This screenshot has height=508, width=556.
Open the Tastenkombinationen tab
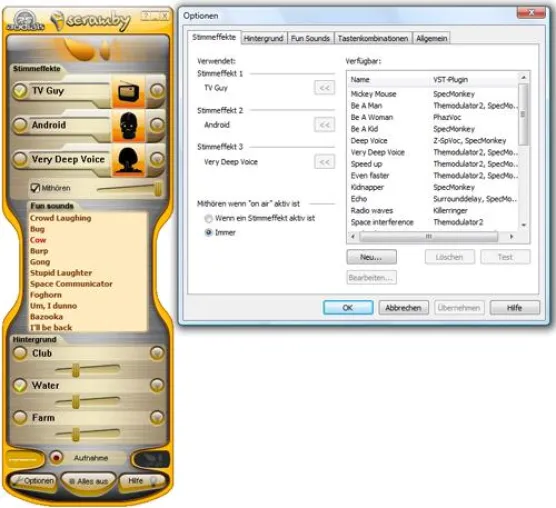(373, 38)
